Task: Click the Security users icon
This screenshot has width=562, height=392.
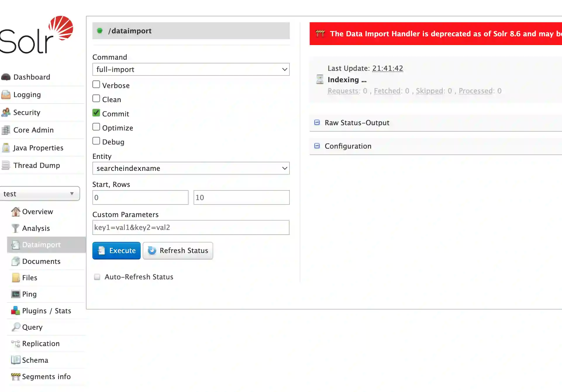Action: (6, 112)
